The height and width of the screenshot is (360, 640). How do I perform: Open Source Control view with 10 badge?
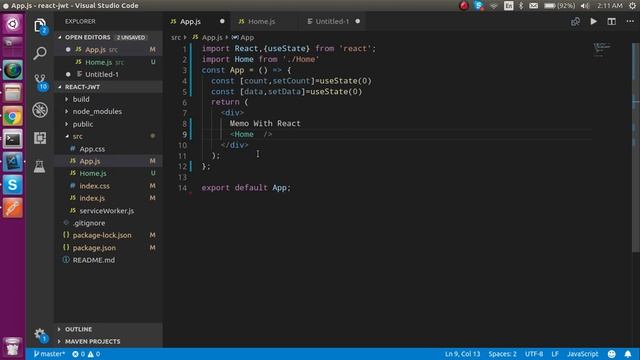(40, 82)
